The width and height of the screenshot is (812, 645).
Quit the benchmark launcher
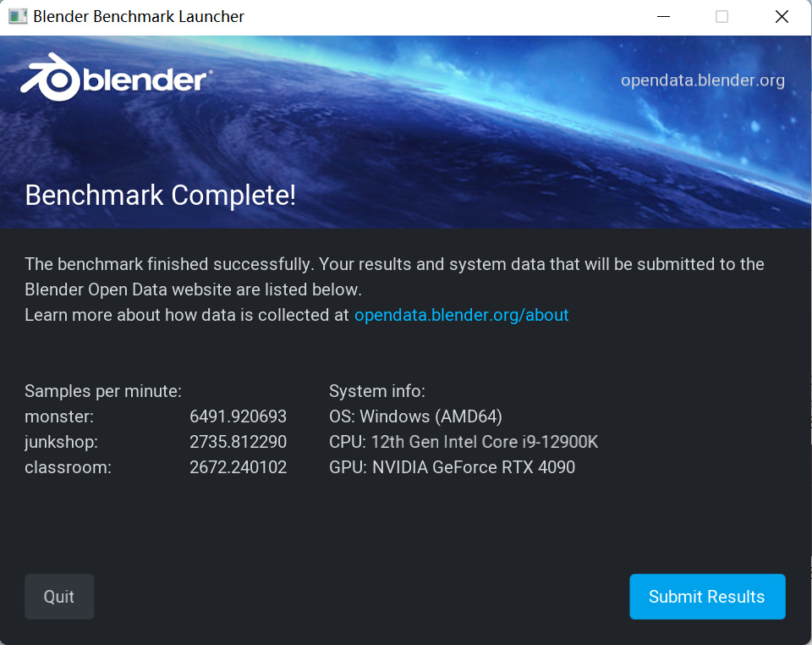click(59, 597)
